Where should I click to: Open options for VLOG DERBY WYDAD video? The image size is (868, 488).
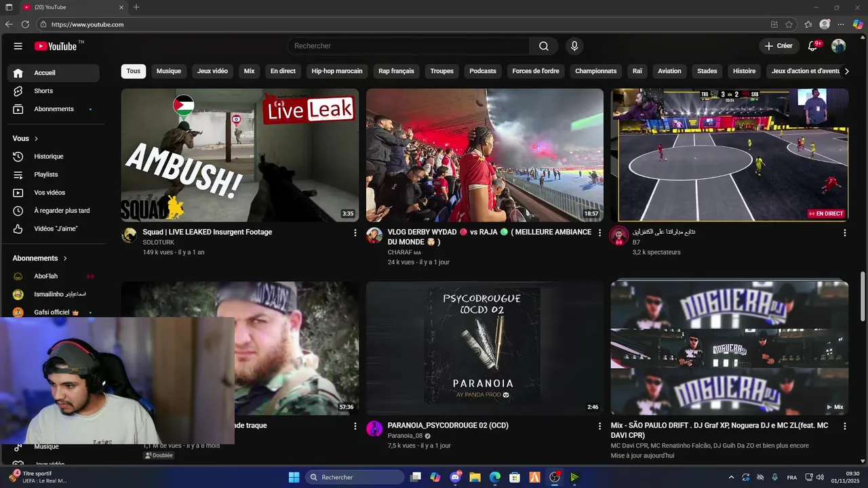coord(599,232)
